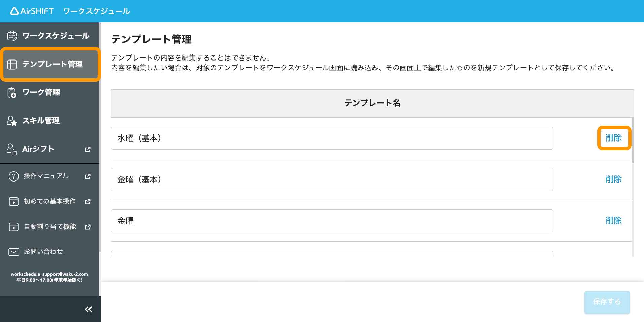This screenshot has height=322, width=644.
Task: Delete the 金曜（基本） template
Action: (614, 179)
